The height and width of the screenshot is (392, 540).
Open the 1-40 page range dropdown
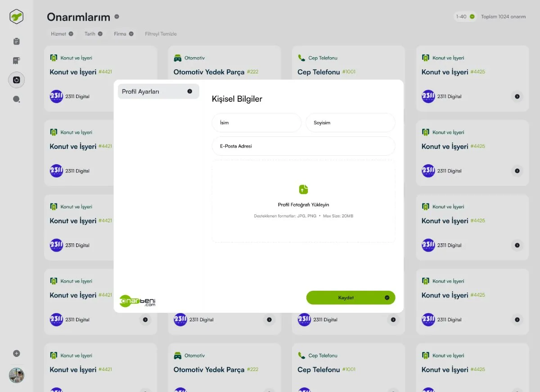pyautogui.click(x=465, y=17)
